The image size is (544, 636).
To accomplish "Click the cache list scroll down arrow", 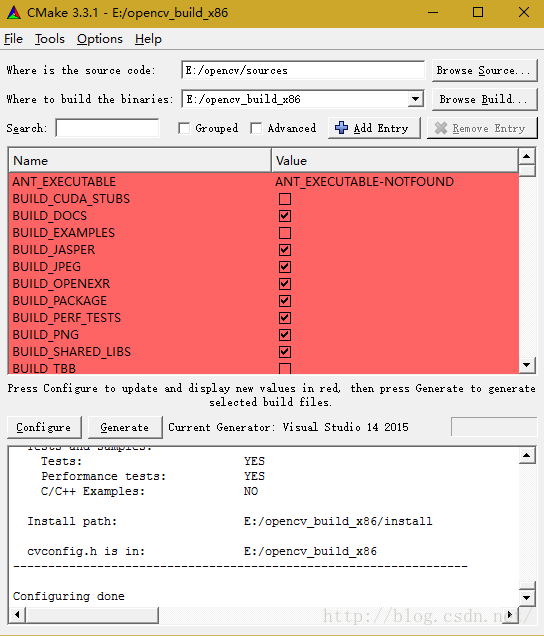I will click(x=527, y=365).
